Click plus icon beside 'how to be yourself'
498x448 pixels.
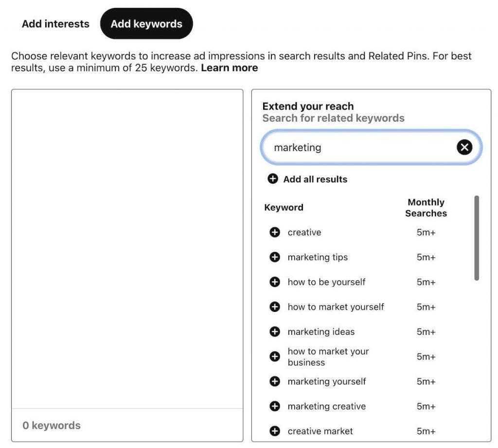point(275,282)
